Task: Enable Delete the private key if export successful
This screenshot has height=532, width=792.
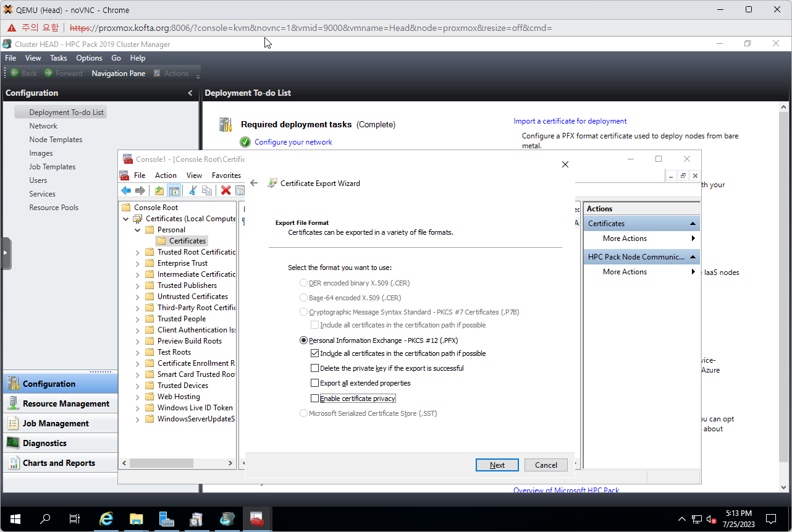Action: click(x=315, y=368)
